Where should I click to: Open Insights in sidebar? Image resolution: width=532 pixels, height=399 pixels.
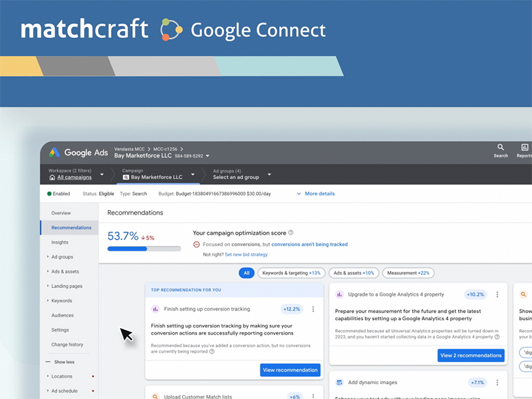coord(60,242)
